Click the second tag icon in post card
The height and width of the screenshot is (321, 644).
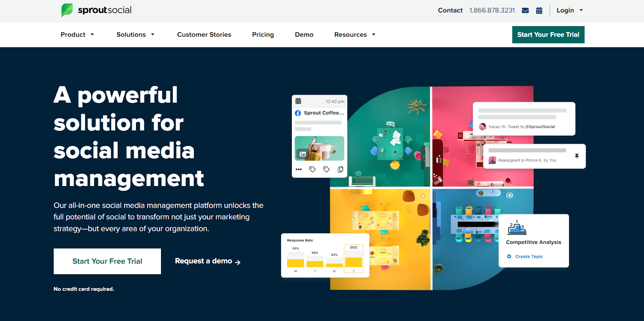point(326,170)
